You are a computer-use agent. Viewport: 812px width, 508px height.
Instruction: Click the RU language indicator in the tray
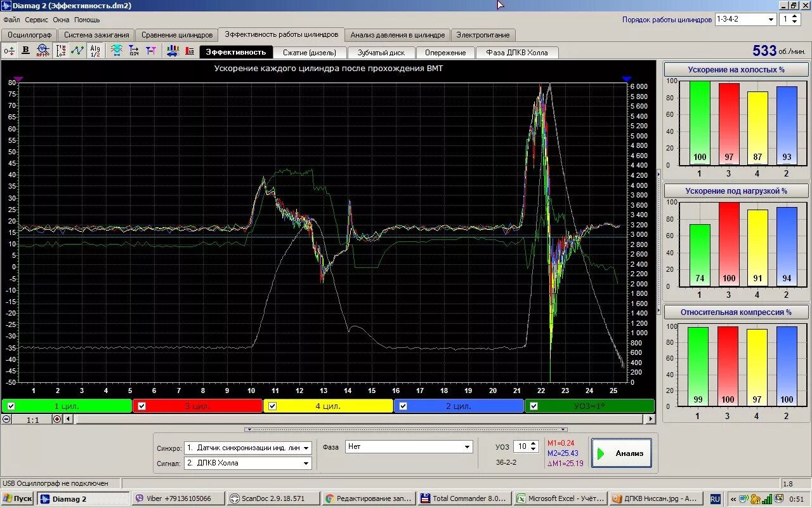click(x=715, y=499)
